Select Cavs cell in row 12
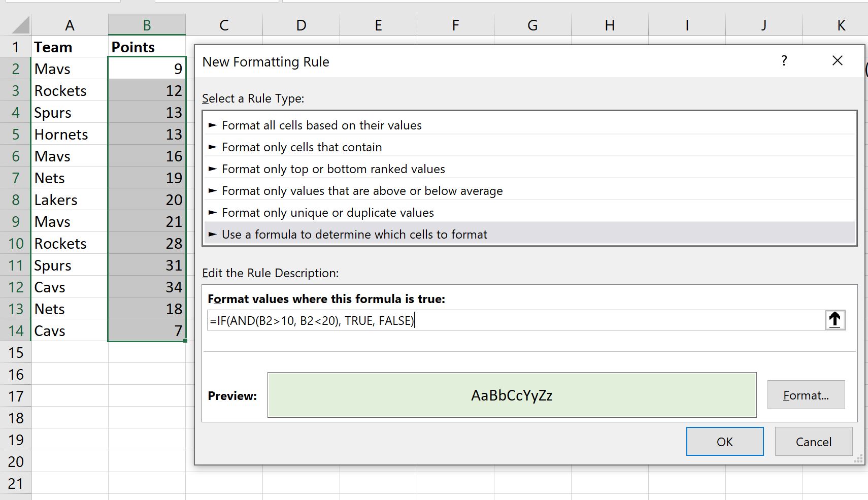Screen dimensions: 868x500 (70, 287)
